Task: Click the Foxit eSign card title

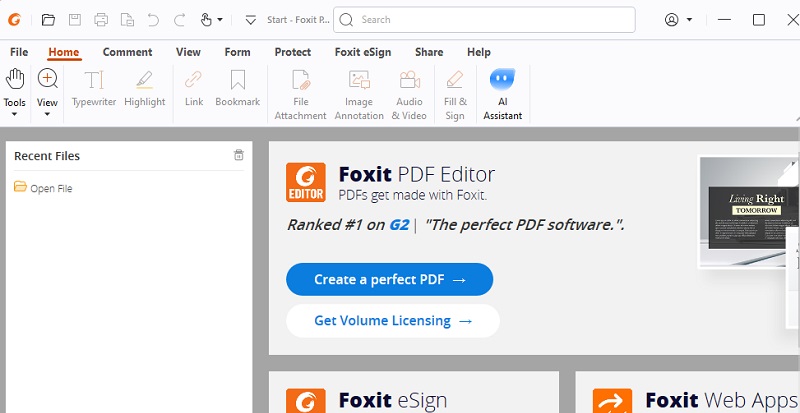Action: (393, 401)
